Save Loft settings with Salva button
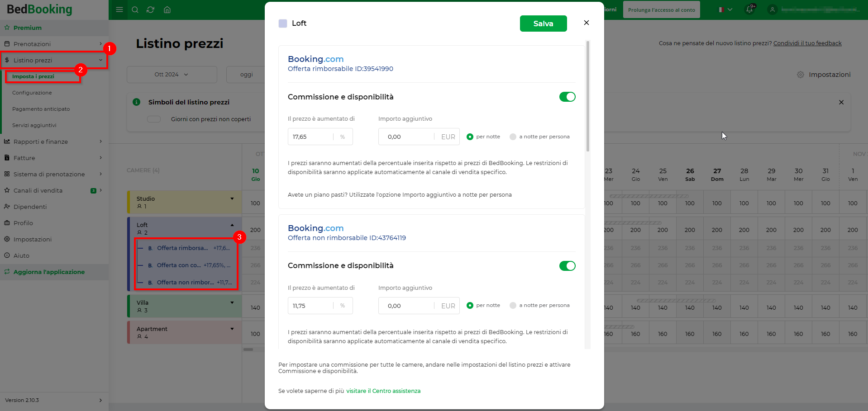The width and height of the screenshot is (868, 411). tap(543, 24)
